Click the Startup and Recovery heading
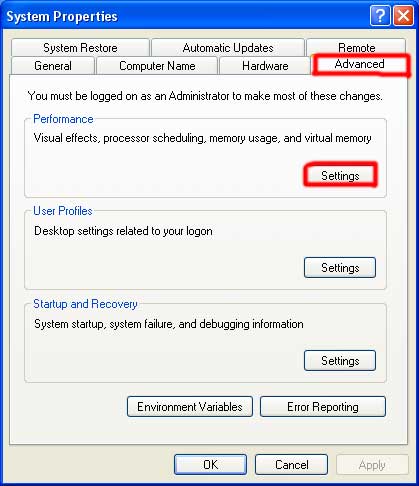The height and width of the screenshot is (486, 419). click(x=85, y=304)
